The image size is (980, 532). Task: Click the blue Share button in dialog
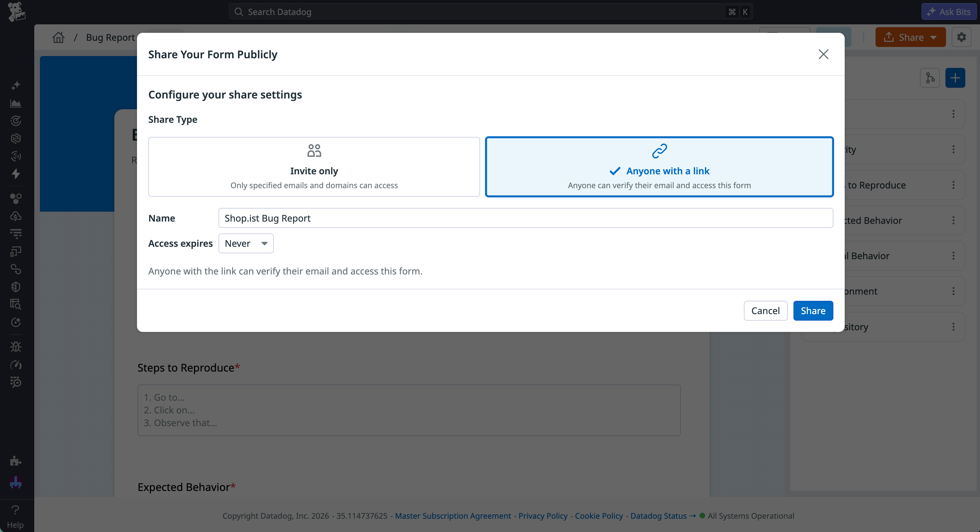click(813, 311)
